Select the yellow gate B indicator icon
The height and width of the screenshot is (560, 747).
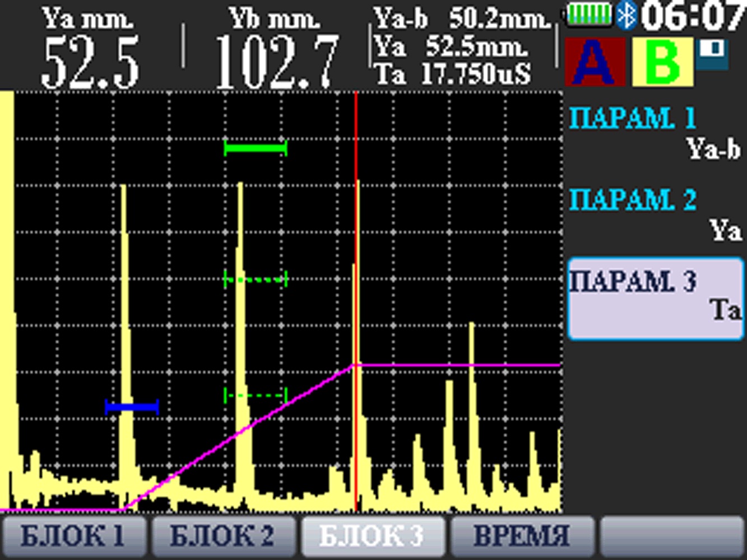662,62
